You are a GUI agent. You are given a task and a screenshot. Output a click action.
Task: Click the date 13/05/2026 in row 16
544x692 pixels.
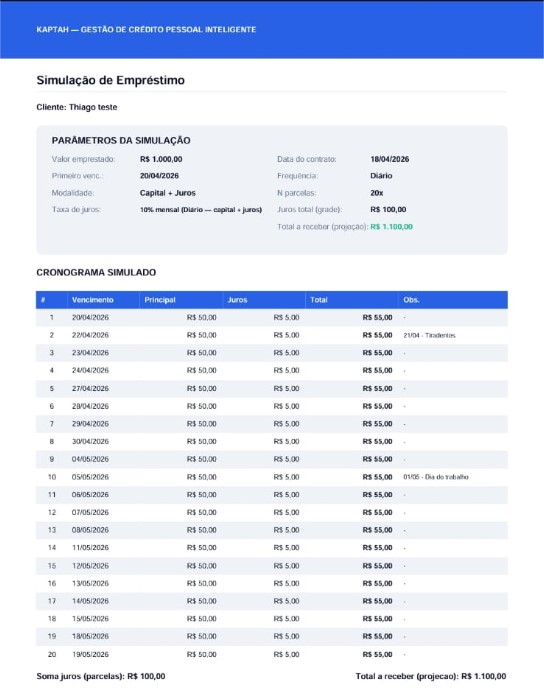pos(90,583)
